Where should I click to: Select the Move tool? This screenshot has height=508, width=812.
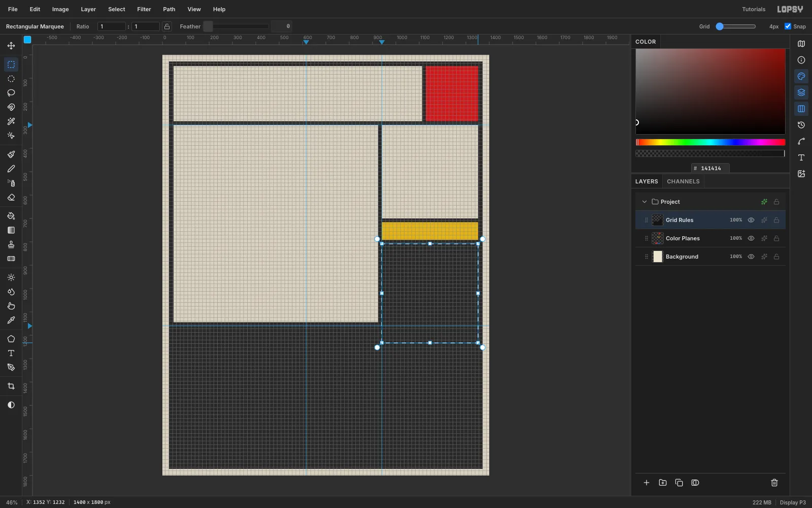(x=11, y=46)
